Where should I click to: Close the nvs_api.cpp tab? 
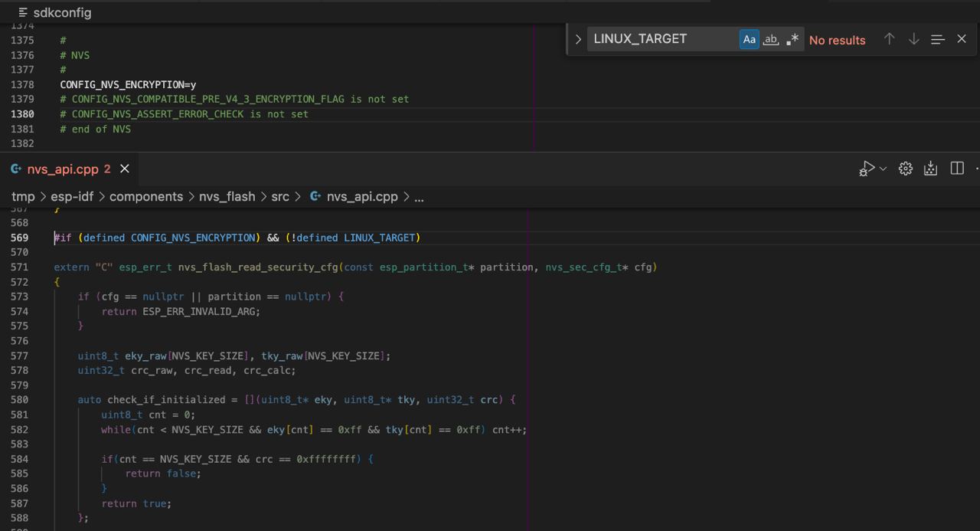click(125, 169)
